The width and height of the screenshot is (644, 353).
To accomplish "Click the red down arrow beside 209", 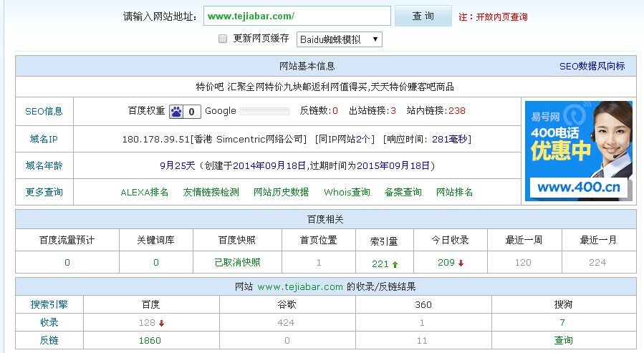I will (461, 263).
